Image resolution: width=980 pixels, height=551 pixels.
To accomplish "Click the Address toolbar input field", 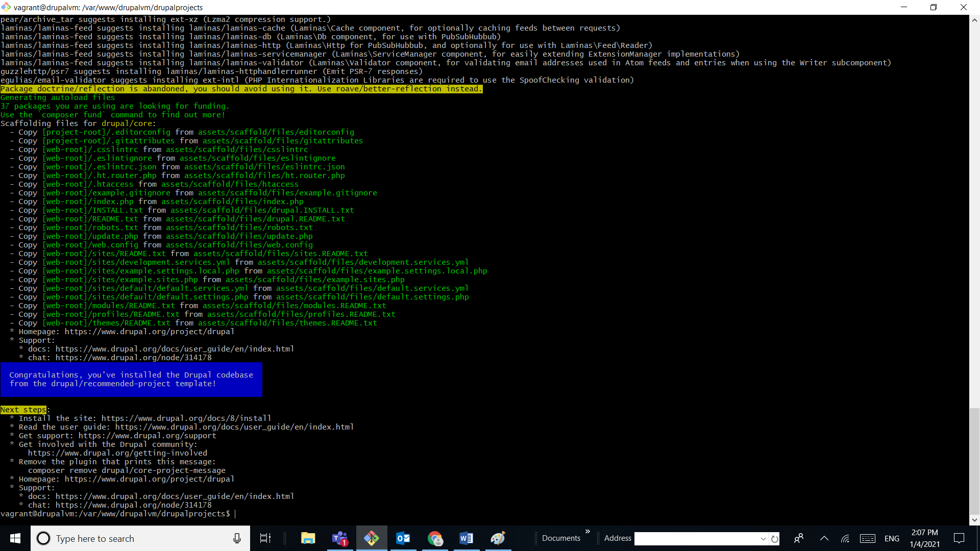I will [x=696, y=539].
